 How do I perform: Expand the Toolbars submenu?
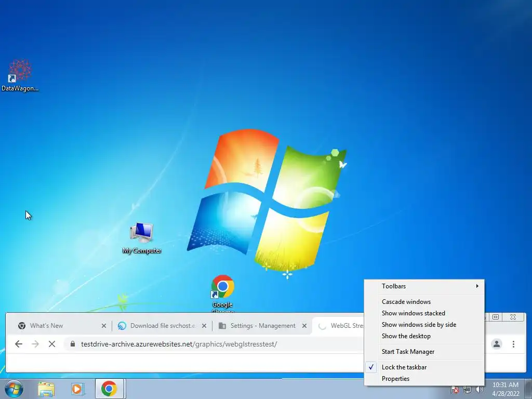(x=424, y=286)
